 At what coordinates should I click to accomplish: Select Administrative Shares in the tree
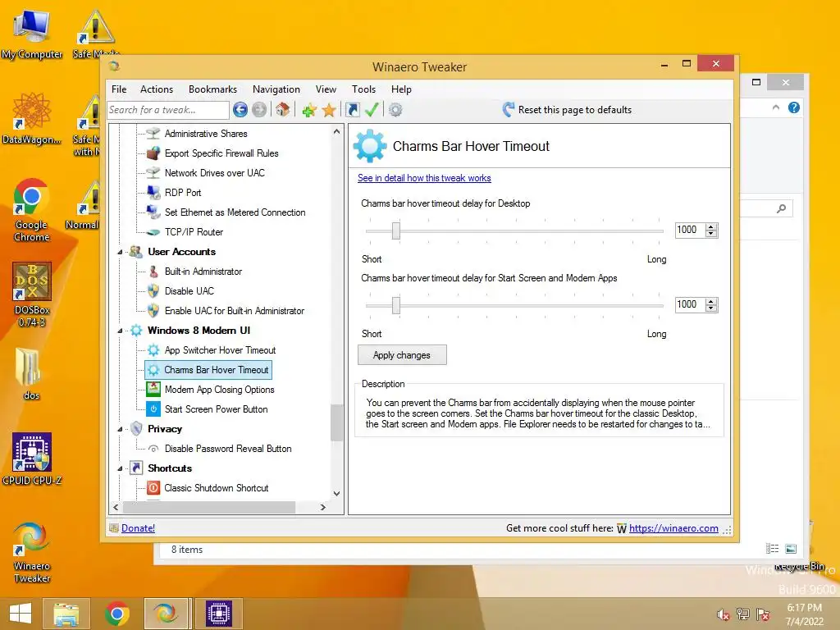point(206,134)
